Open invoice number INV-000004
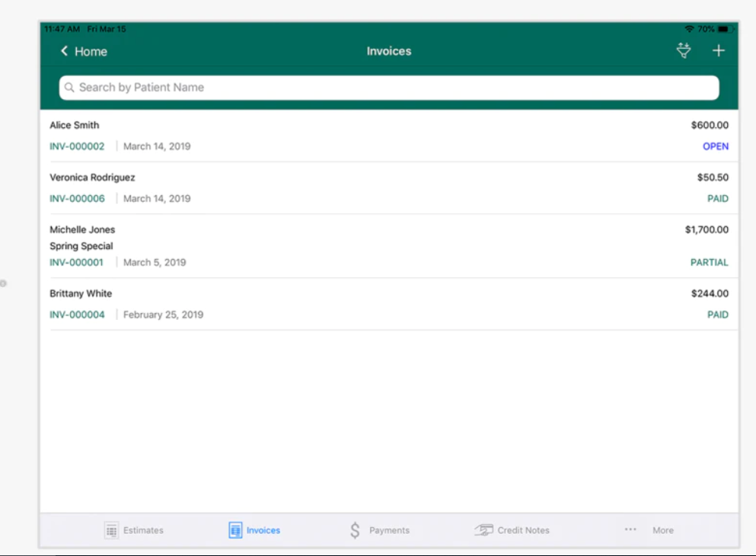Screen dimensions: 756x556 pos(77,315)
